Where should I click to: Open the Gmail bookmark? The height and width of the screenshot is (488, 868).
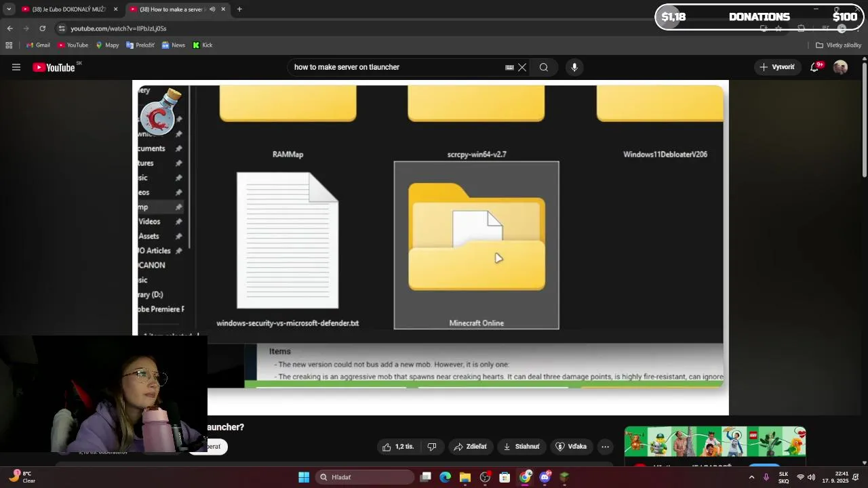pos(38,45)
